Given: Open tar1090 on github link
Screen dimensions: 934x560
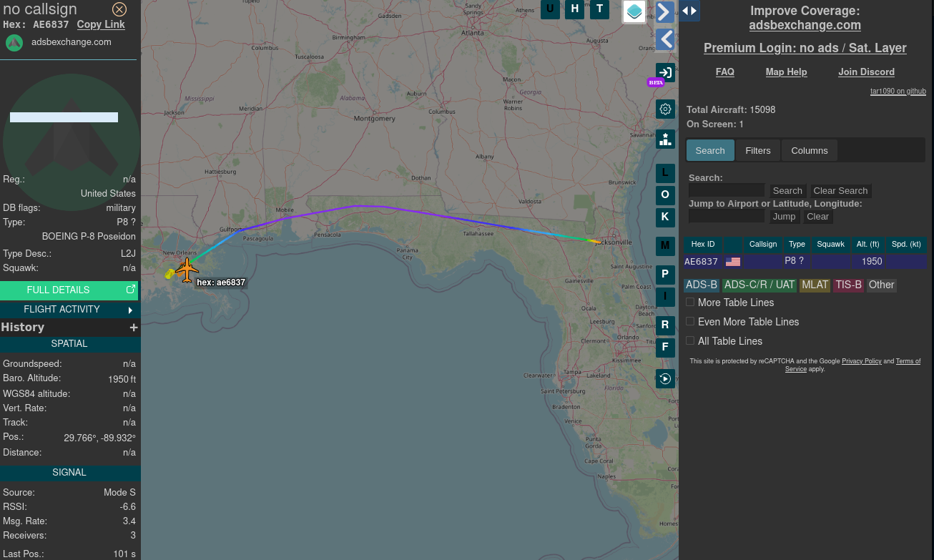Looking at the screenshot, I should click(898, 92).
